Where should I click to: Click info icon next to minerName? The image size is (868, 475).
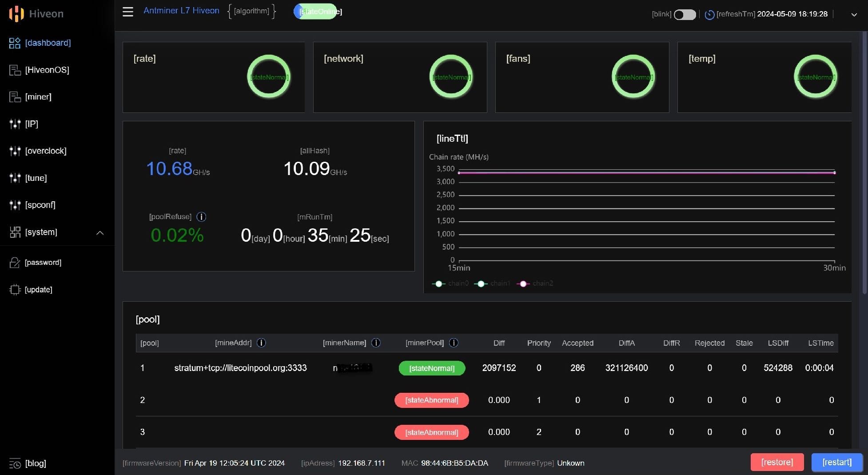click(x=376, y=343)
